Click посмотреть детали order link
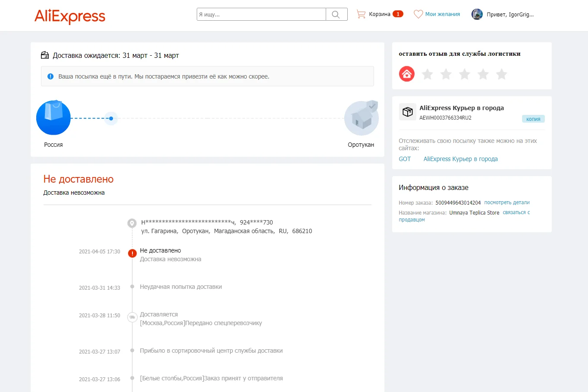Screen dimensions: 588x392 point(507,202)
